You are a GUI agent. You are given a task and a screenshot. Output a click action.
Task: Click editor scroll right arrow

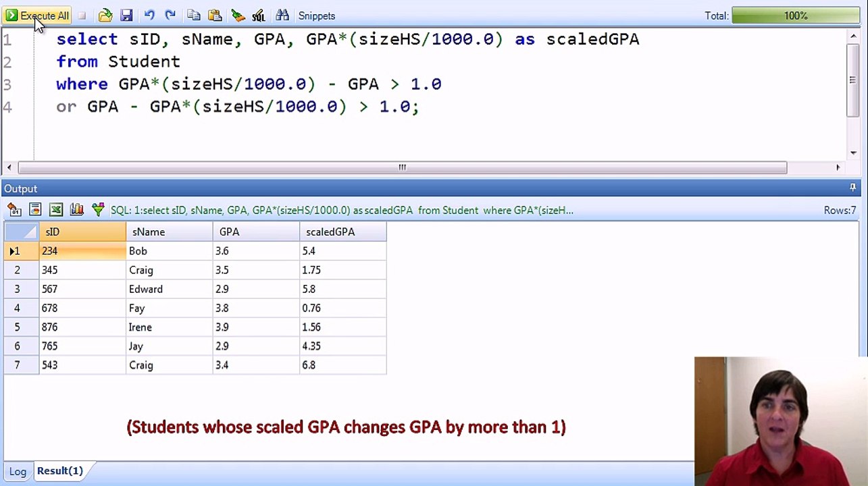[x=838, y=167]
